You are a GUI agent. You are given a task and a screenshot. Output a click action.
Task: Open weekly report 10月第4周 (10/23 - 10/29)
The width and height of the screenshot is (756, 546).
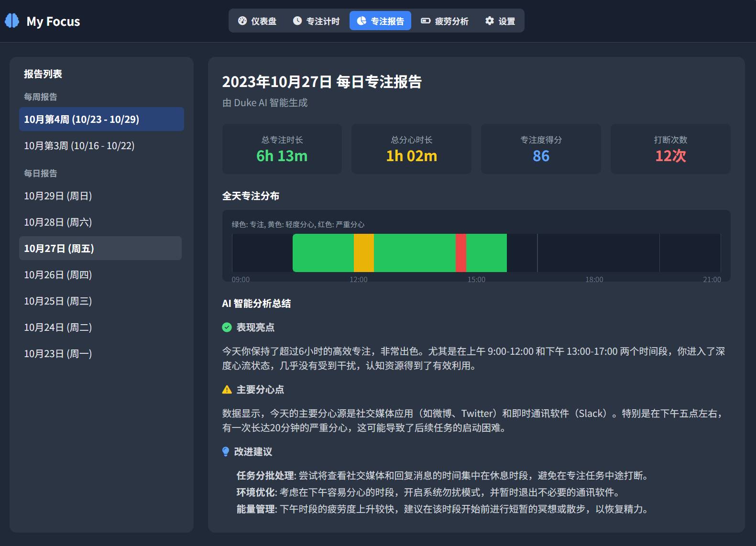[101, 119]
